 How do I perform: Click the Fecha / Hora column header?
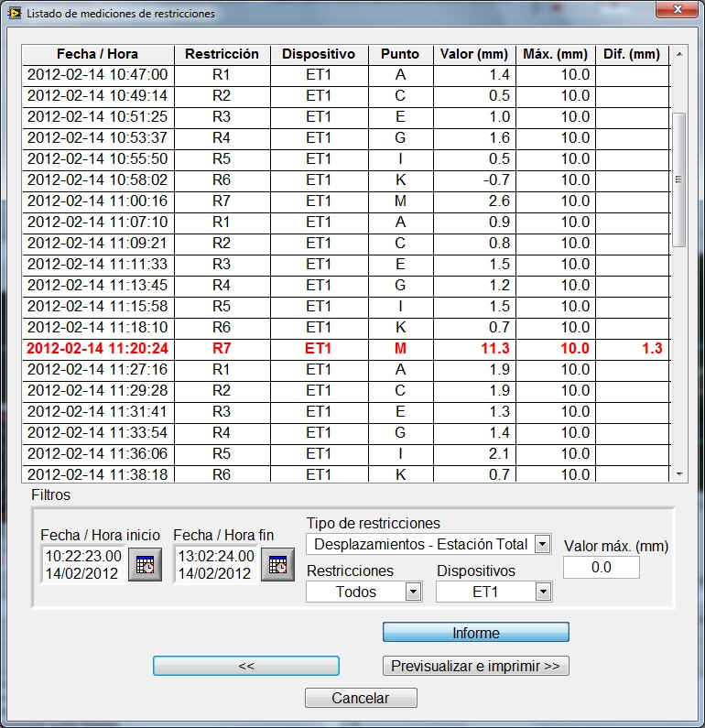pos(97,54)
